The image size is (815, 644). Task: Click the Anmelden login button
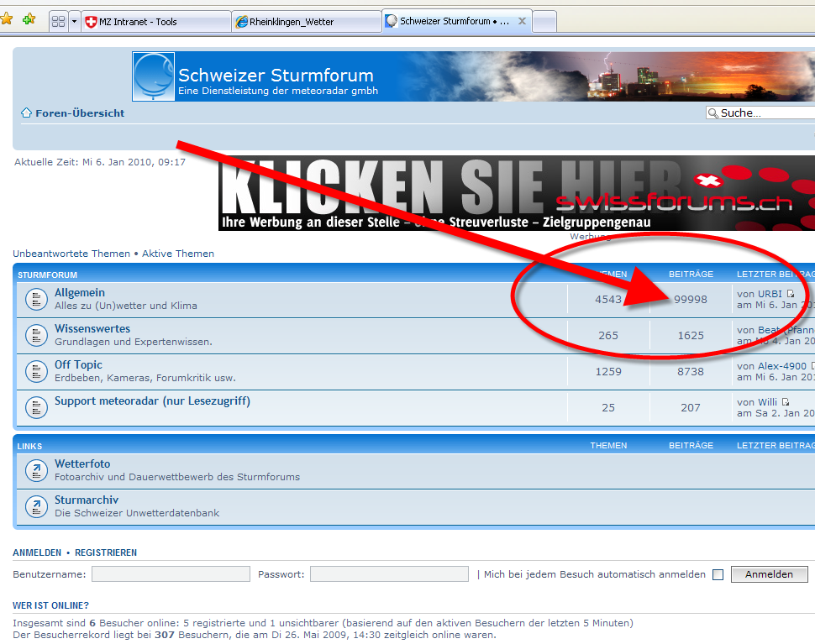click(770, 574)
